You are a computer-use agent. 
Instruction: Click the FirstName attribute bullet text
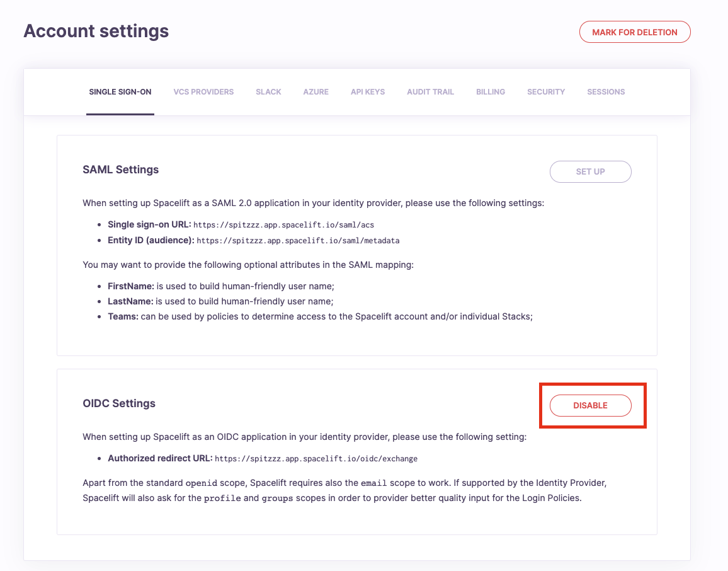(220, 286)
